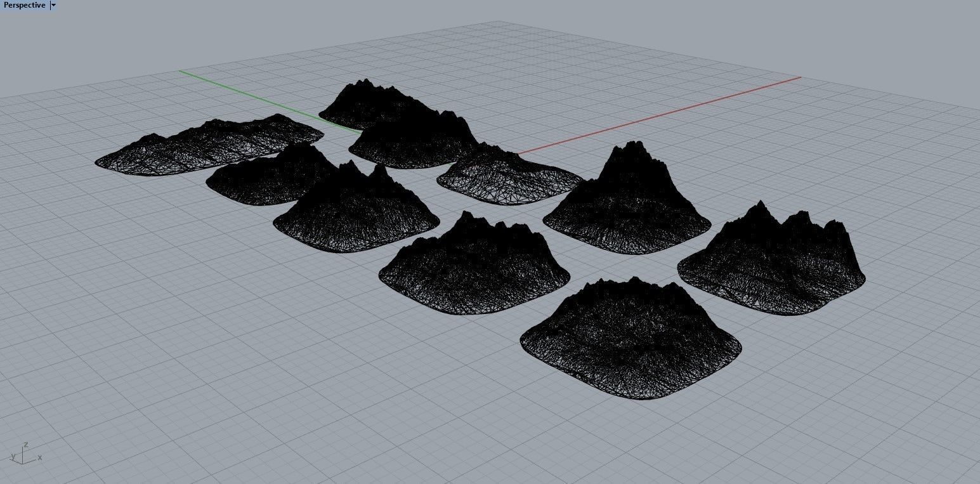This screenshot has height=484, width=980.
Task: Select the terrain mesh nearest the camera
Action: click(630, 338)
